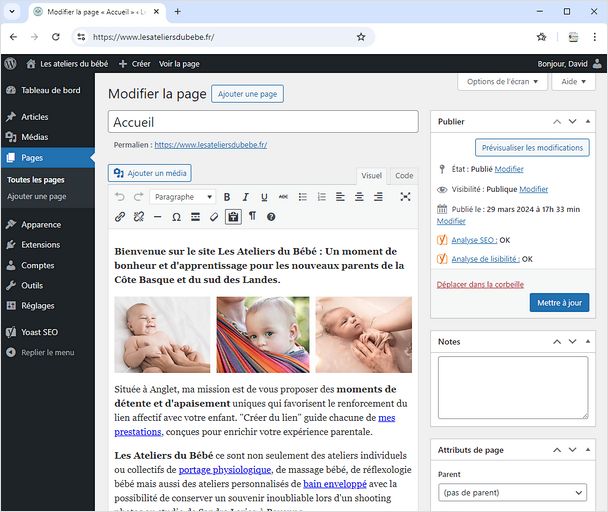The height and width of the screenshot is (512, 608).
Task: Insert or edit a link
Action: [x=120, y=217]
